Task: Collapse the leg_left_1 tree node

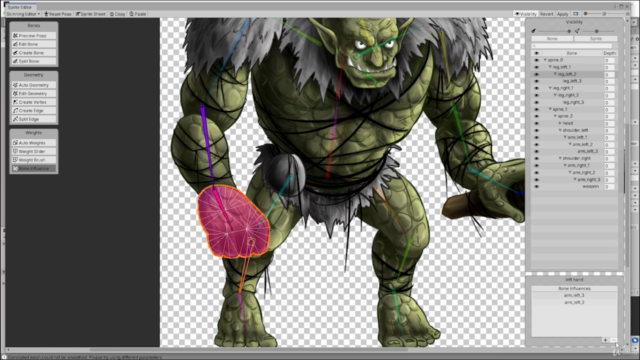Action: pos(550,67)
